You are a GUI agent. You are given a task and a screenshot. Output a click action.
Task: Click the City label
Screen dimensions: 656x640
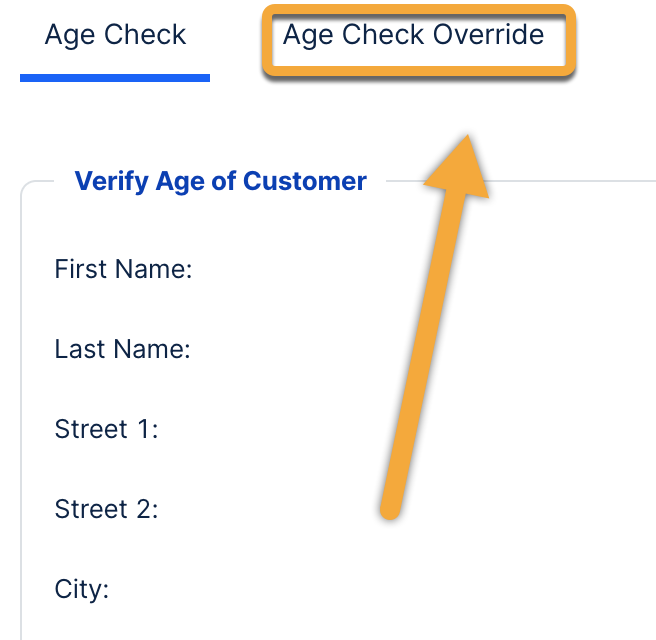81,589
